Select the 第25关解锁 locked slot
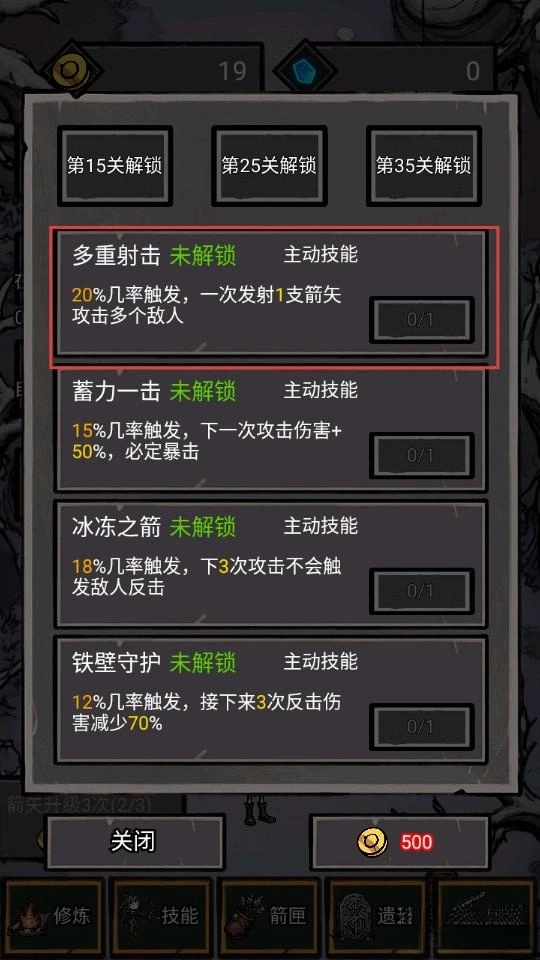This screenshot has width=540, height=960. 269,166
